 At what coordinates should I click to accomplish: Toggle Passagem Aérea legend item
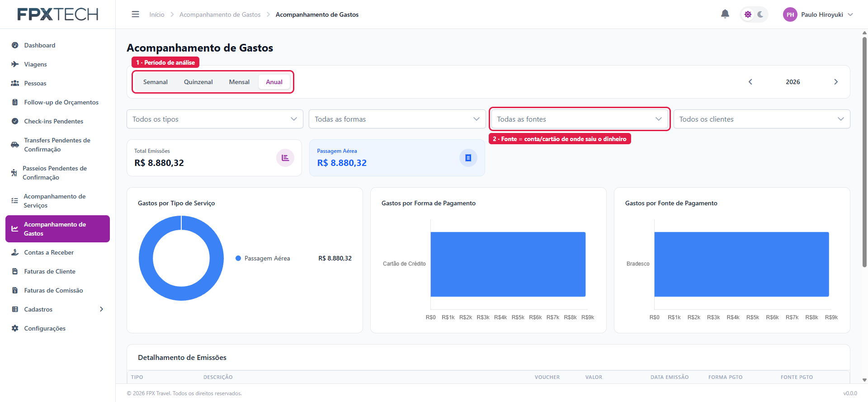pyautogui.click(x=263, y=258)
